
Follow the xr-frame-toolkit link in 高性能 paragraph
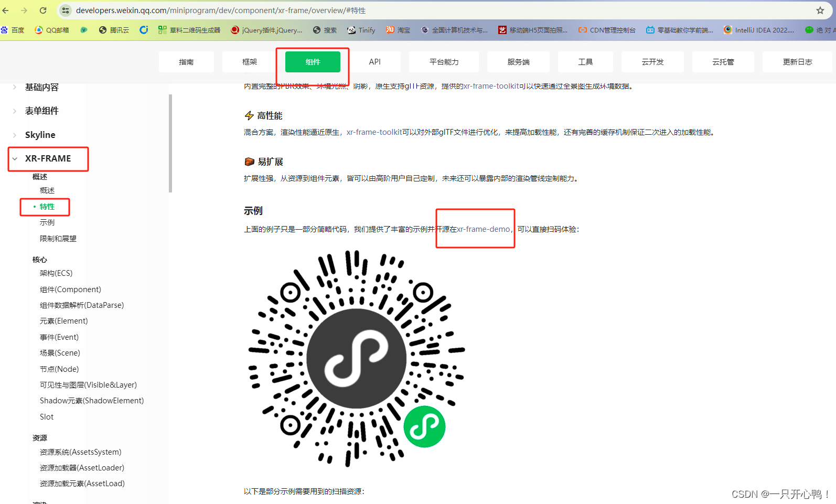click(374, 132)
